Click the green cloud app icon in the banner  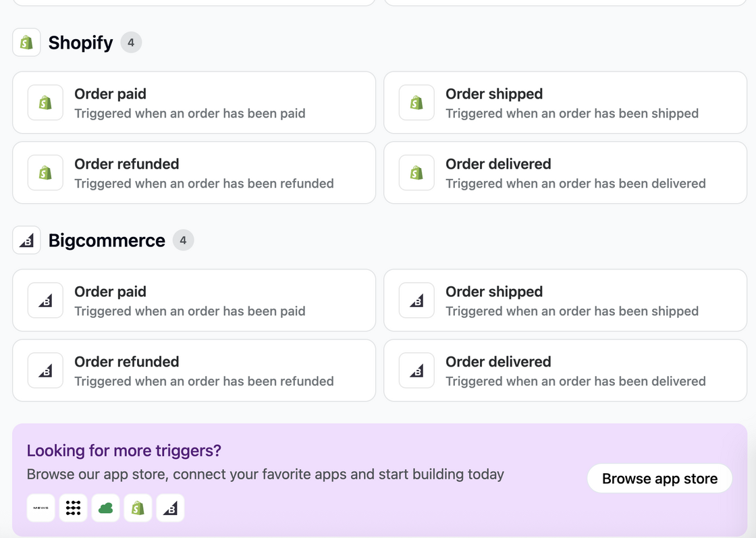pos(105,508)
